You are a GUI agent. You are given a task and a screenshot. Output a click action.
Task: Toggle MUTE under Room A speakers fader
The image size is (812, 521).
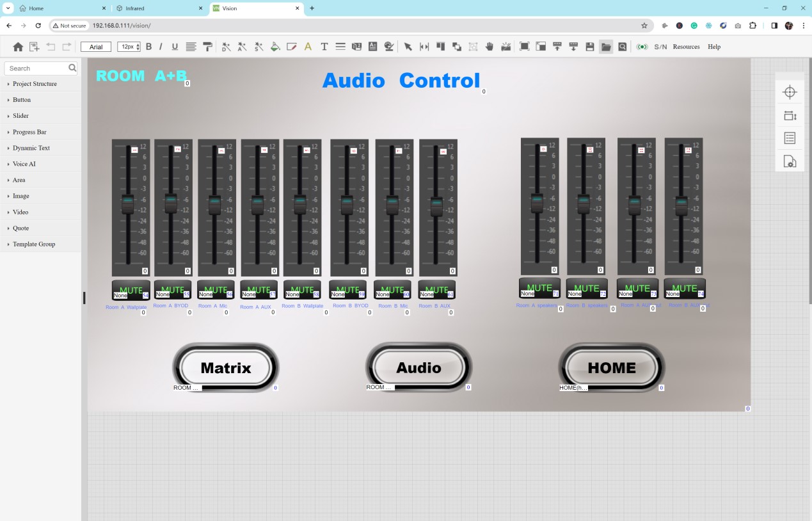[539, 288]
